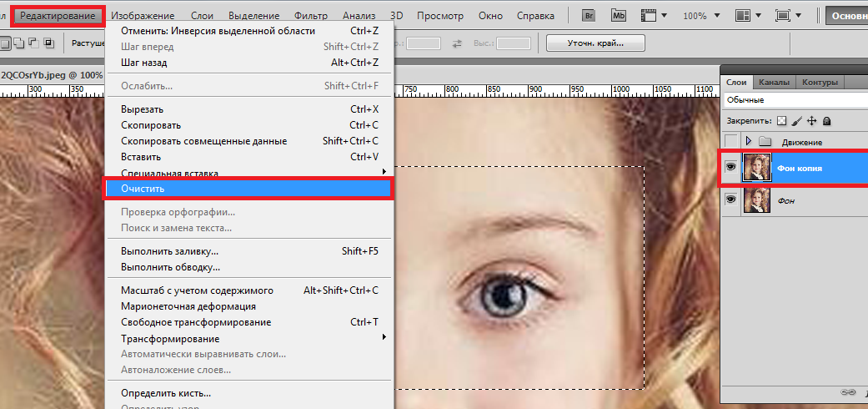
Task: Open the Arrange Documents dropdown arrow
Action: tap(759, 16)
